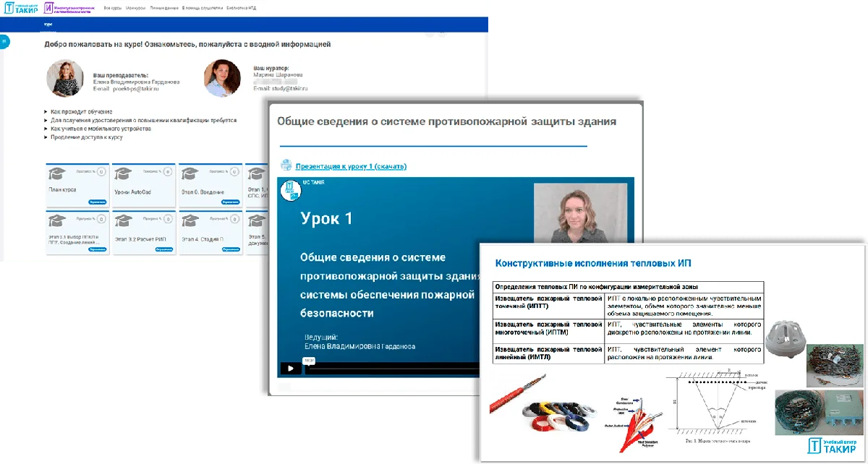
Task: Click 'Извещатель пожарный тепловой линейный (ИМТЛ)' cell
Action: point(549,353)
